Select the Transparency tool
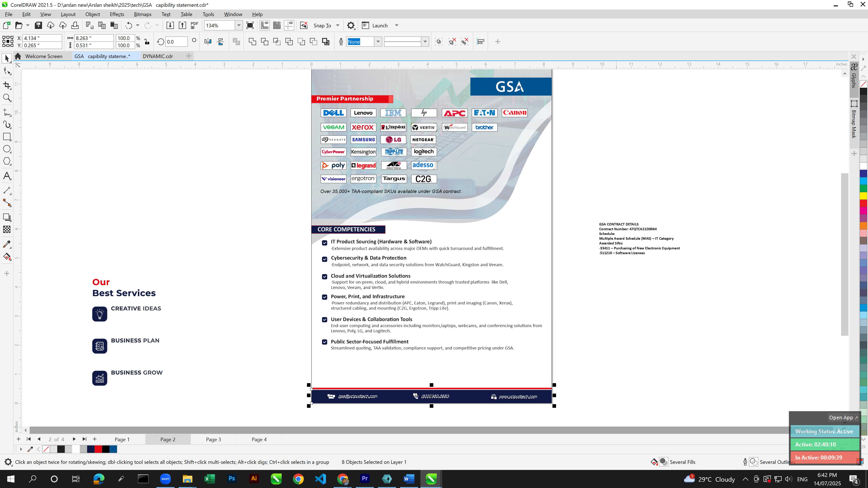The image size is (868, 488). [7, 229]
